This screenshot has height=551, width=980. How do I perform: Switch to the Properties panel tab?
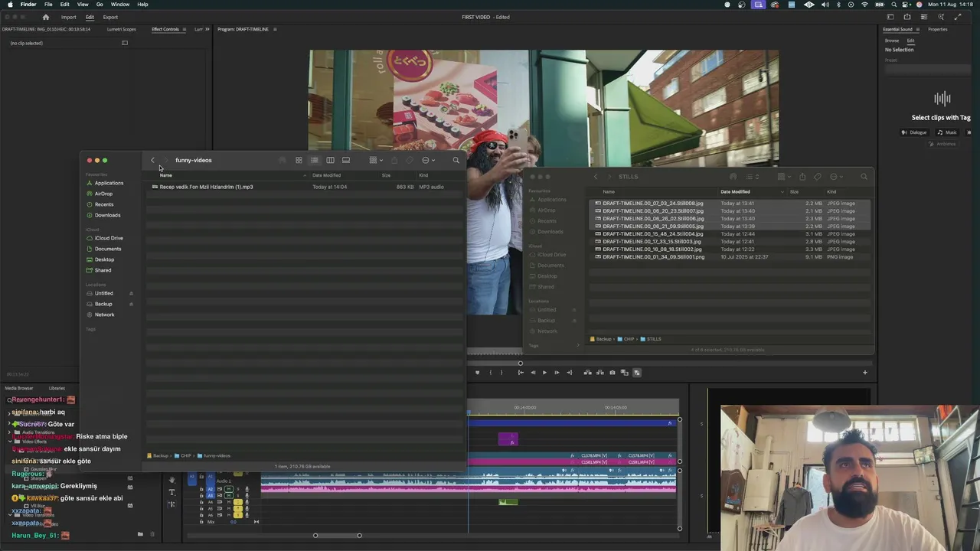click(938, 29)
